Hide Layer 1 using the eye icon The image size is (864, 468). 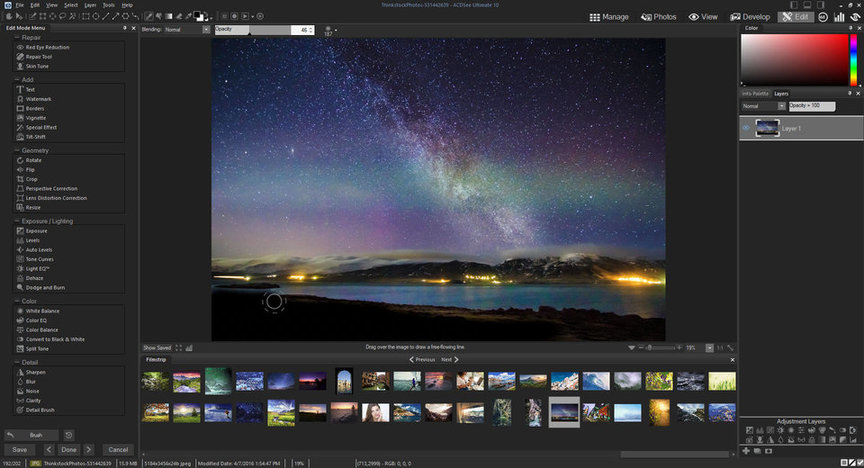click(746, 128)
